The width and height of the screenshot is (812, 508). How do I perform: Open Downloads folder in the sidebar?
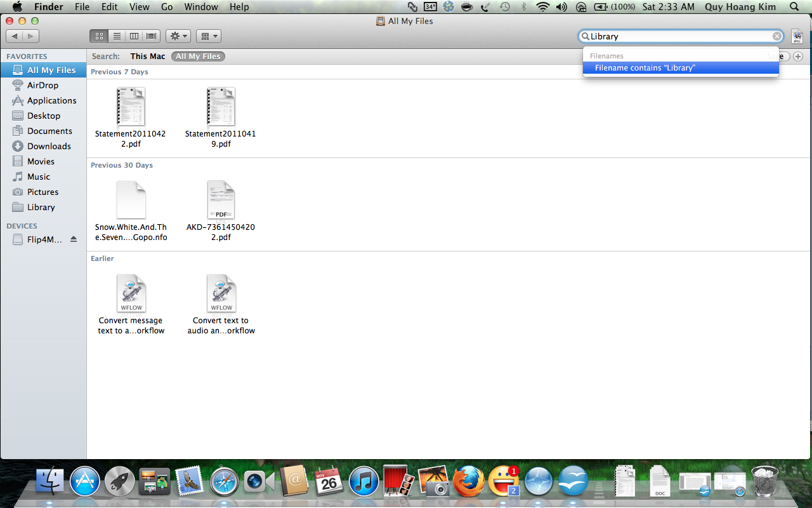tap(43, 146)
